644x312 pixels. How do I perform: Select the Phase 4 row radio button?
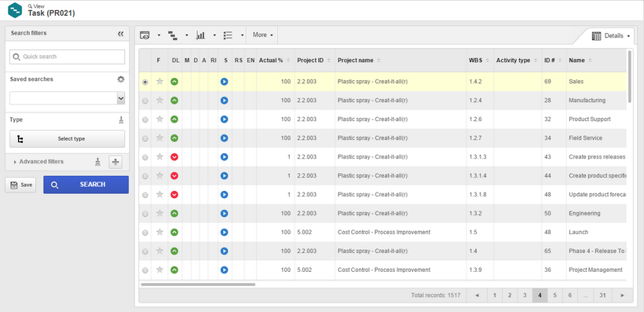click(145, 251)
